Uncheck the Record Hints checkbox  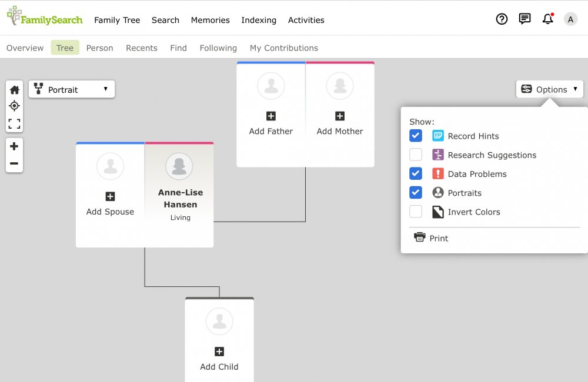click(x=416, y=136)
